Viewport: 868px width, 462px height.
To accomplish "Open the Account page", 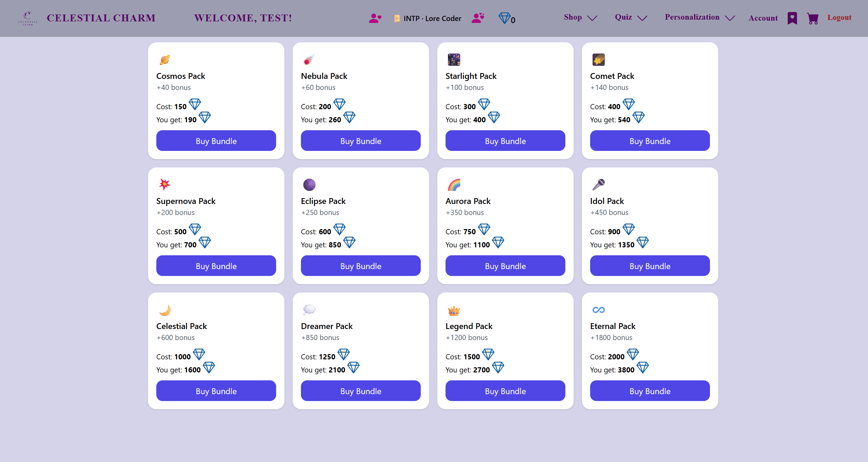I will pos(763,18).
